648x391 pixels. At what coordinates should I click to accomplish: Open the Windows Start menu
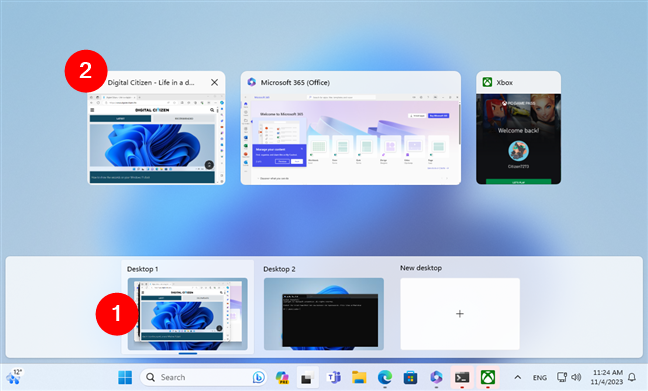(125, 377)
